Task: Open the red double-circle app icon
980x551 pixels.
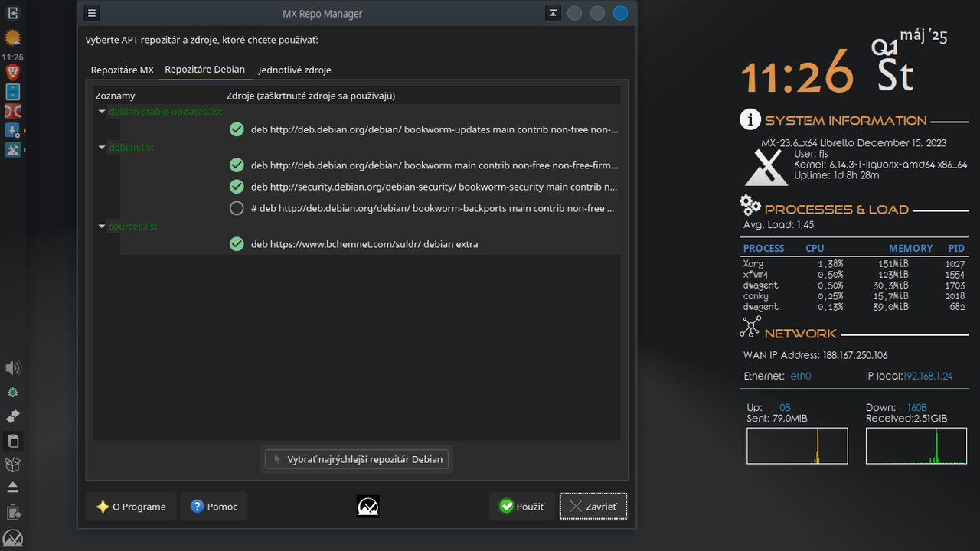Action: pos(13,112)
